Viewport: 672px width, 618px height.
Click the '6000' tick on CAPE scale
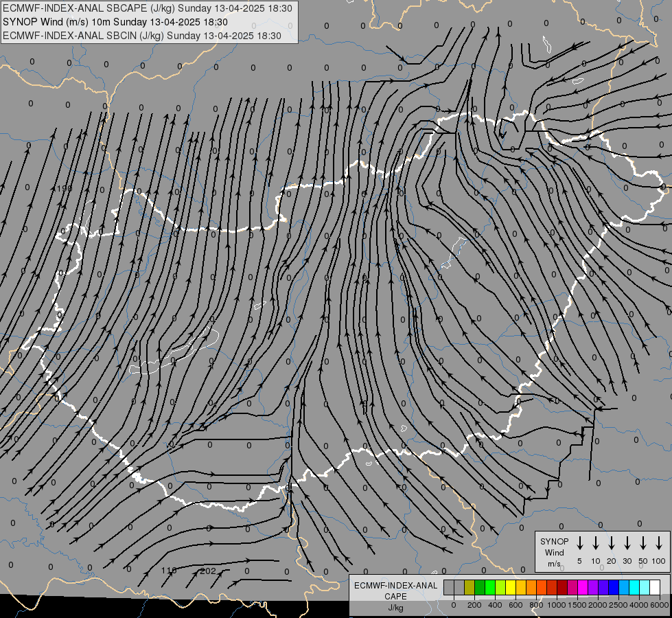[x=660, y=605]
